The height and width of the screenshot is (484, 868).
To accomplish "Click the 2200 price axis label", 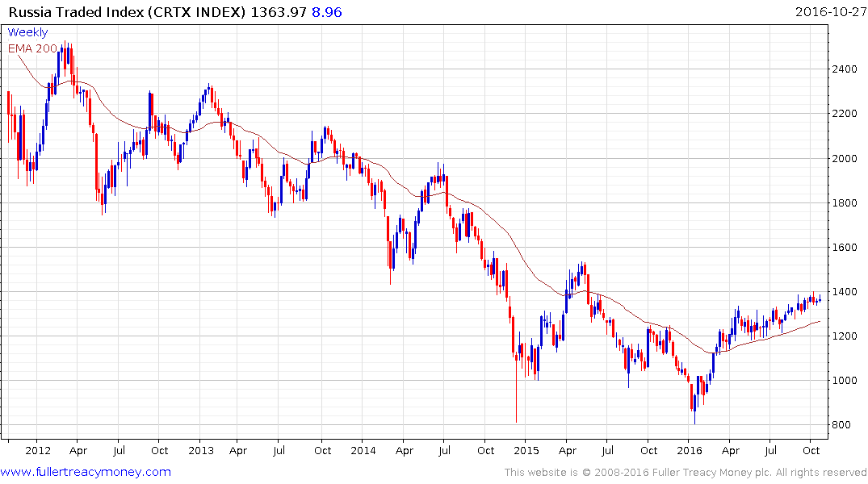I will click(x=845, y=114).
